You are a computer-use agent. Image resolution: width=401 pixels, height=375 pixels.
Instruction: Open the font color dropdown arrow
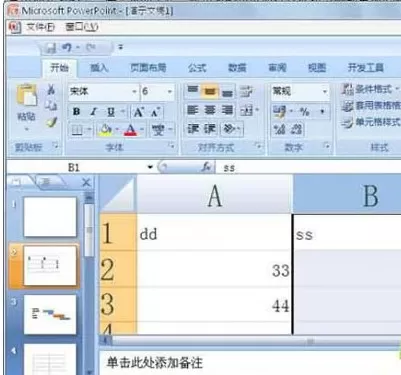pos(141,130)
